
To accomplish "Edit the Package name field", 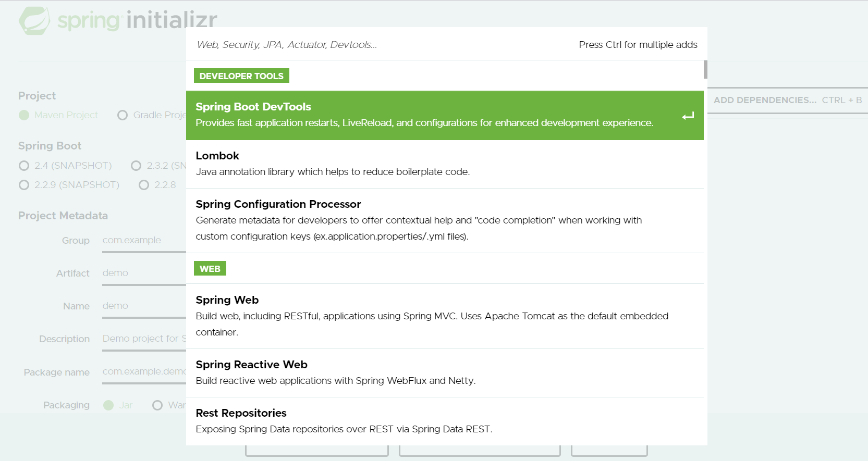I will [x=144, y=371].
